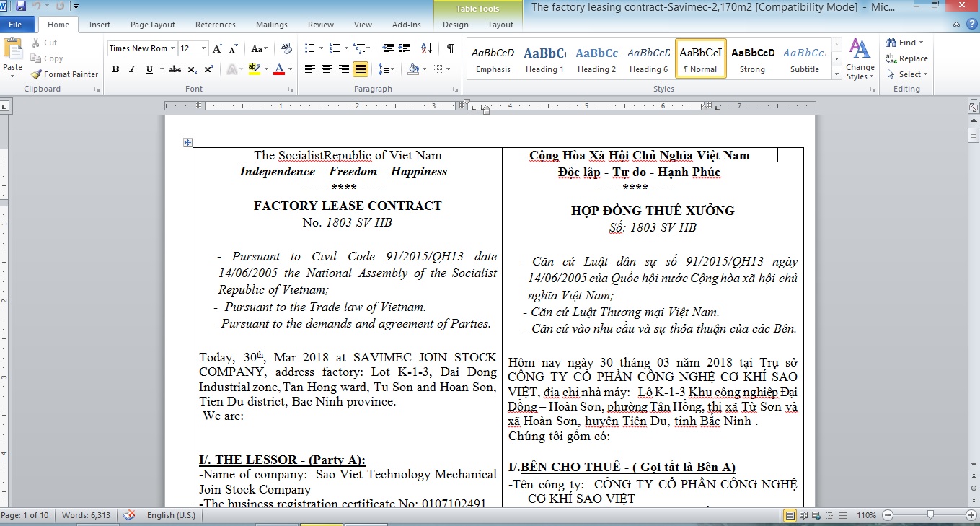
Task: Switch to the Page Layout tab
Action: (x=152, y=25)
